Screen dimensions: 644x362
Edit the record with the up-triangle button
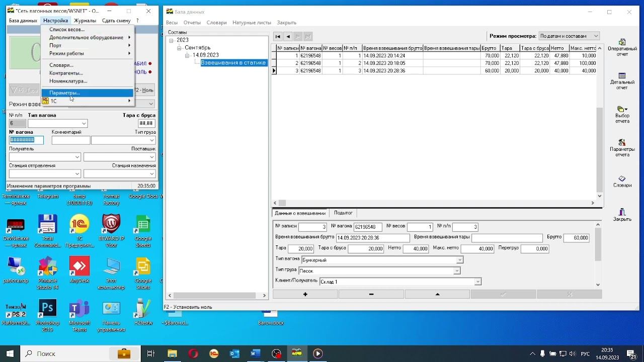click(x=437, y=295)
